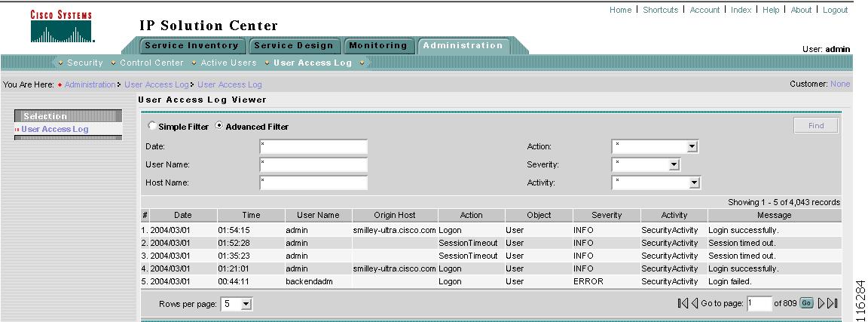Viewport: 868px width, 322px height.
Task: Click the Login failed. message
Action: 730,281
